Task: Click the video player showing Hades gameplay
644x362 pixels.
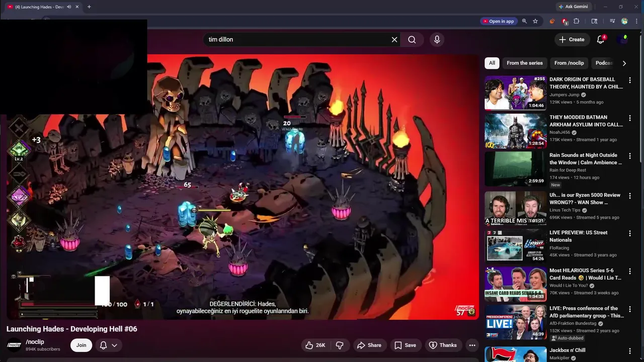Action: pos(243,187)
